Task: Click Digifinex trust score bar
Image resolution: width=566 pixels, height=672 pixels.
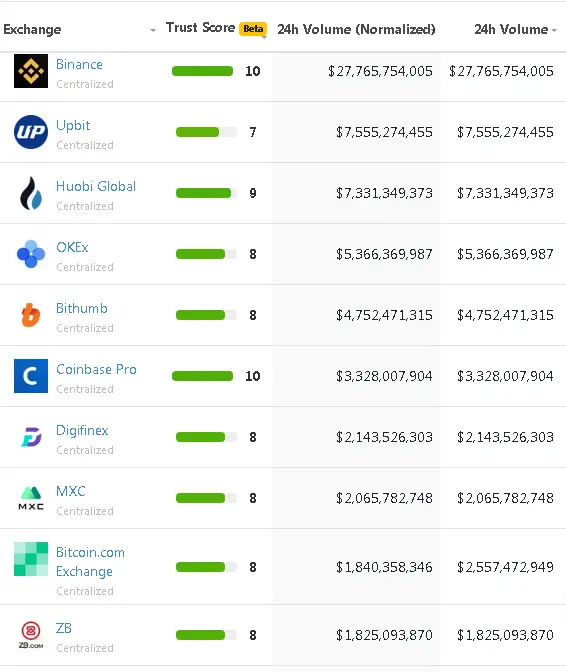Action: 207,437
